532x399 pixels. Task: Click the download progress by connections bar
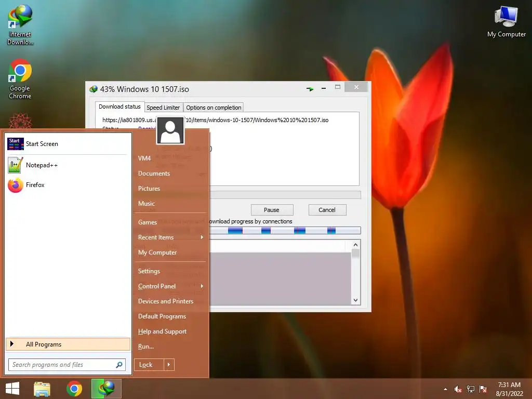[x=285, y=231]
